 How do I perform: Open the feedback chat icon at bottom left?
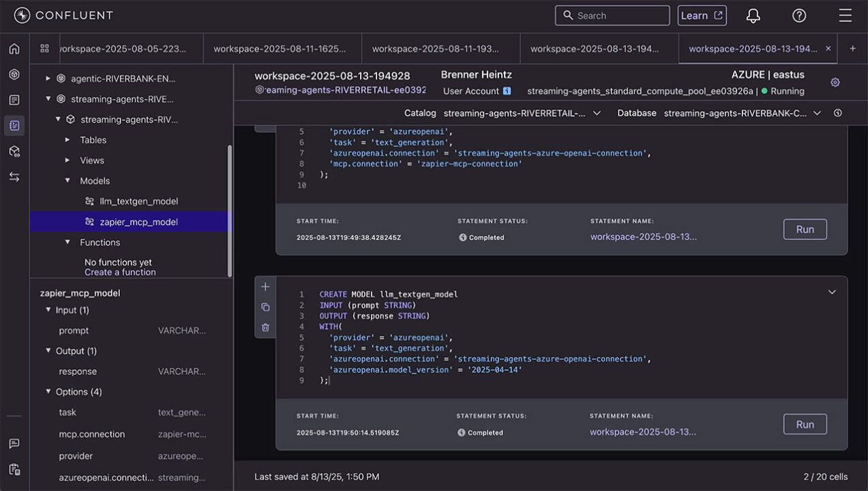[x=14, y=443]
